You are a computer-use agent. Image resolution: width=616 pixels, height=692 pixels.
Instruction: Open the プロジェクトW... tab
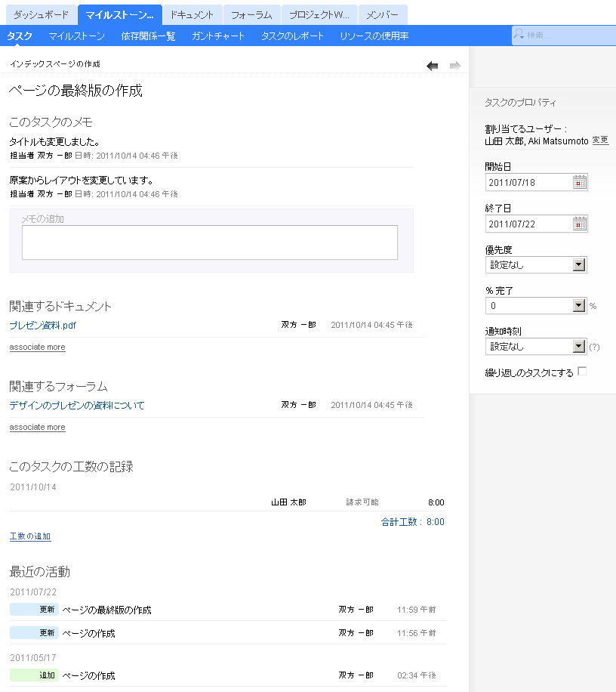319,15
